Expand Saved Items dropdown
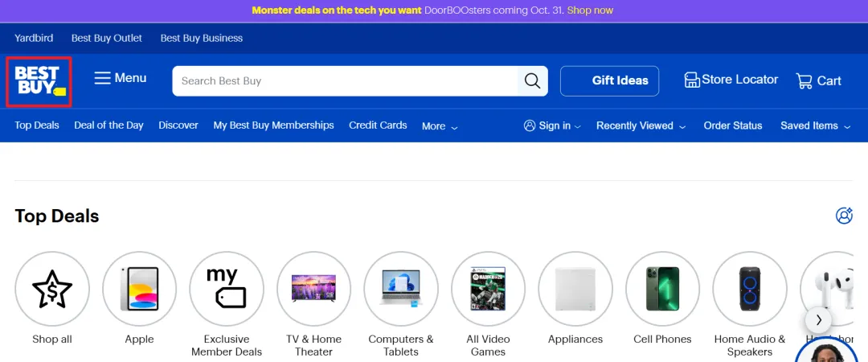This screenshot has height=362, width=868. click(x=816, y=125)
